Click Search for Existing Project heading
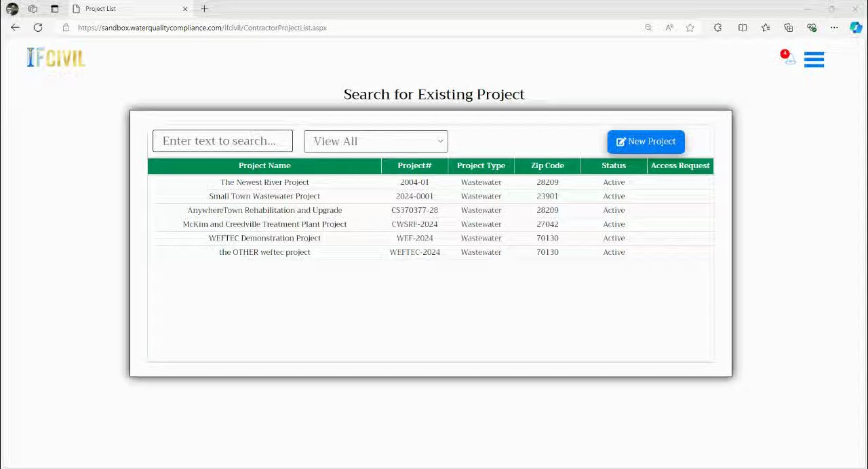 click(x=434, y=94)
